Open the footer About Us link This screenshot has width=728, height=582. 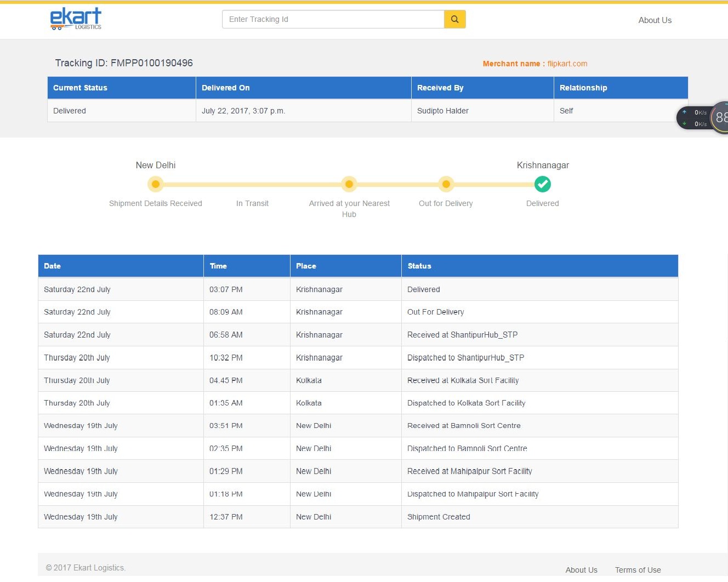(581, 570)
